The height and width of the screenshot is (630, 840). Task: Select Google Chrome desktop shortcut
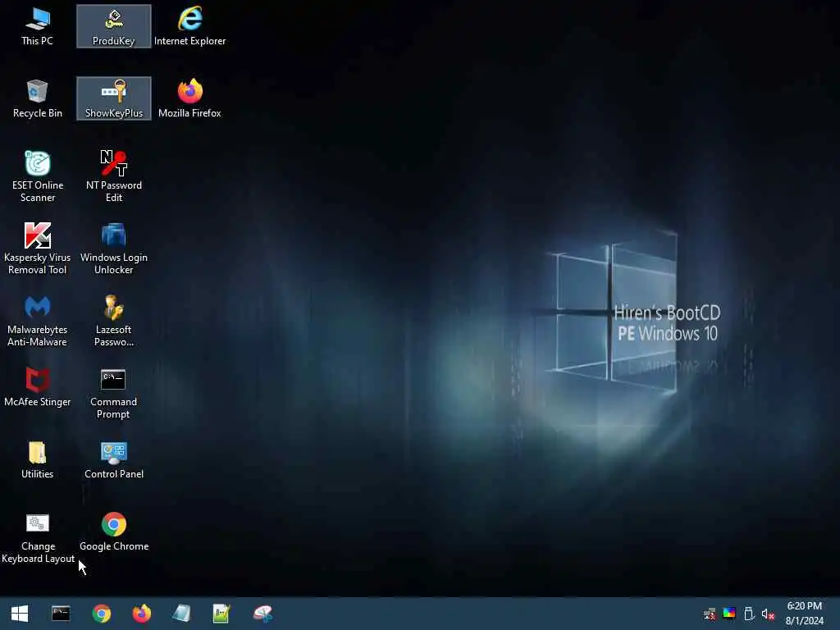[113, 532]
